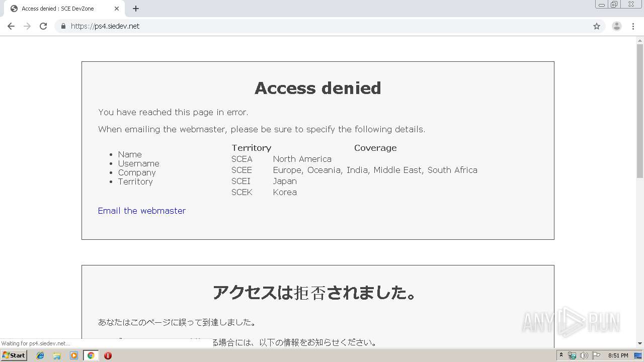This screenshot has height=362, width=644.
Task: Click the page scrollbar thumb
Action: [x=640, y=111]
